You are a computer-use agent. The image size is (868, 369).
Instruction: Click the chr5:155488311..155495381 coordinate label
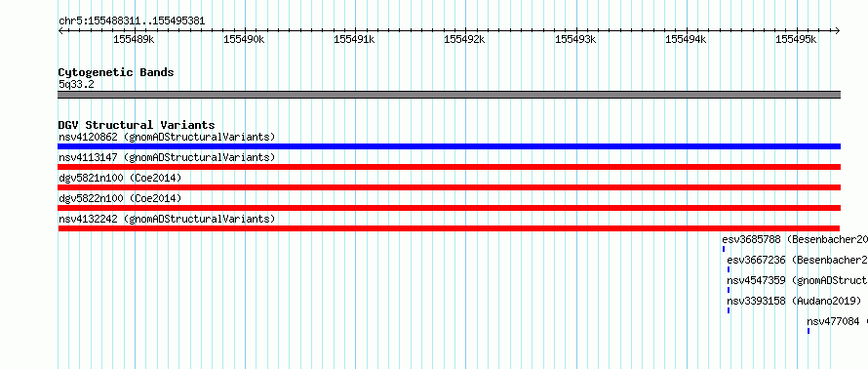[132, 21]
